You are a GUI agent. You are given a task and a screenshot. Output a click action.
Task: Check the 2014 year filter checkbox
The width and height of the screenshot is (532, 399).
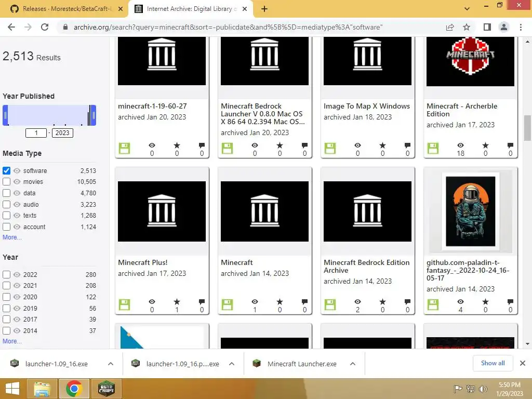(x=6, y=330)
